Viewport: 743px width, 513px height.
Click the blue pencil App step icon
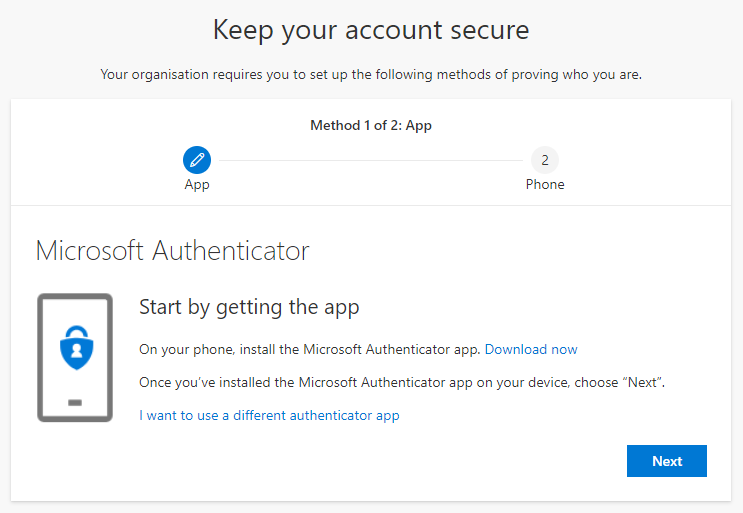coord(197,160)
